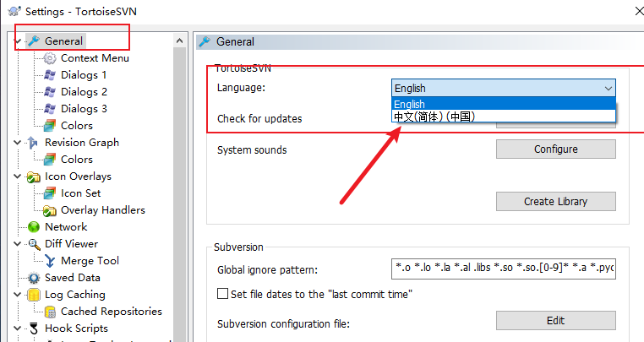The image size is (644, 342).
Task: Click the Network globe icon
Action: [x=34, y=227]
